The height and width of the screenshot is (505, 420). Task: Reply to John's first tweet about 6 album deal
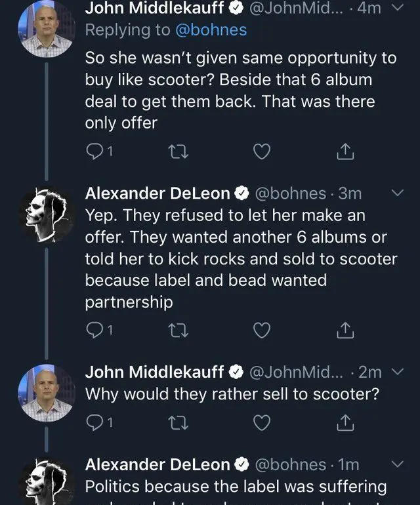(x=95, y=152)
